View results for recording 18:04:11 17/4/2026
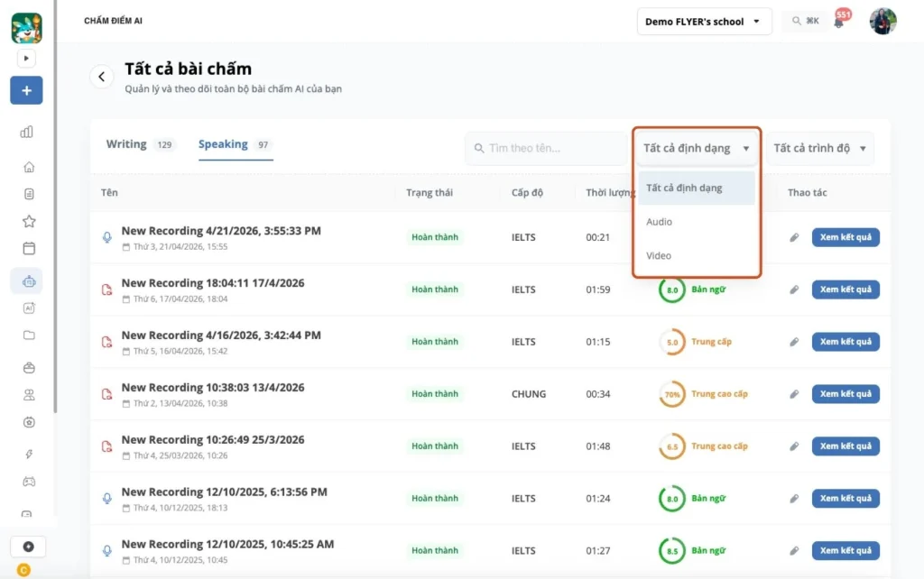Viewport: 924px width, 579px height. (845, 289)
